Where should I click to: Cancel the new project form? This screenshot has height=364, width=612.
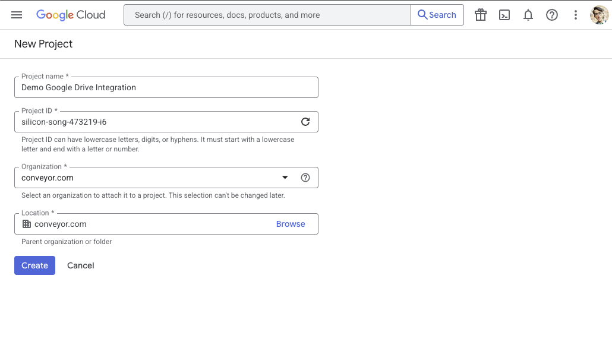coord(80,265)
